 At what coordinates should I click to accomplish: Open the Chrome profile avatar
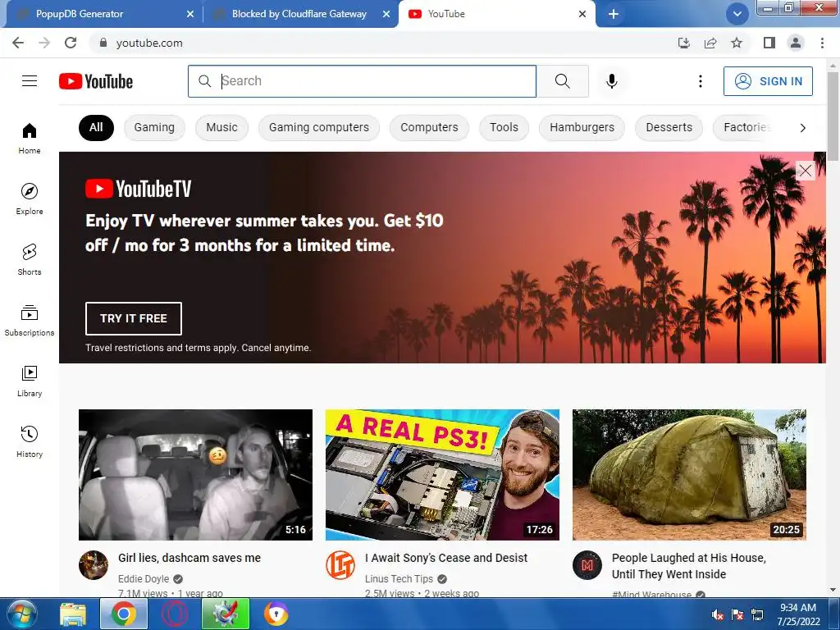(x=796, y=43)
